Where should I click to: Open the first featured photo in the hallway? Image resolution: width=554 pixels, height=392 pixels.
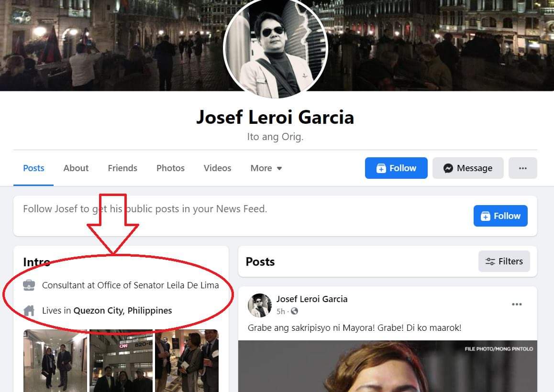point(55,360)
